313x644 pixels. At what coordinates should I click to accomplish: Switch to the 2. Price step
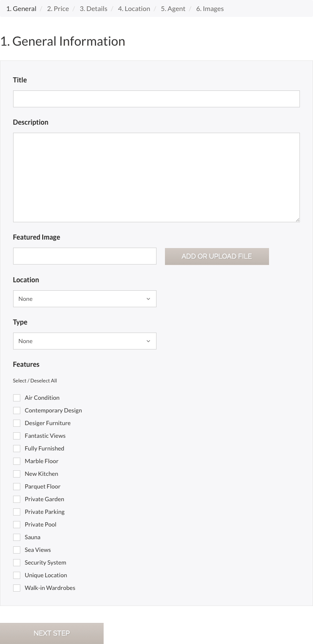pos(58,8)
